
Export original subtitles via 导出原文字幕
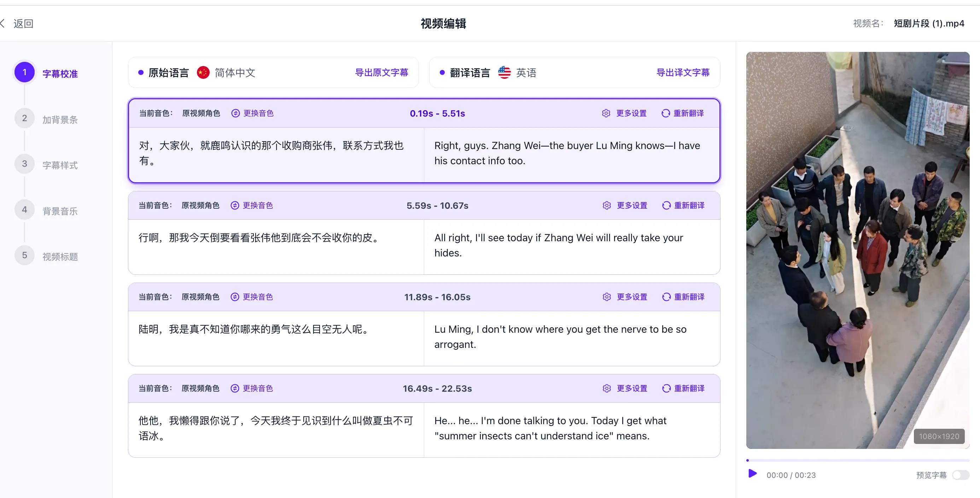[x=381, y=72]
